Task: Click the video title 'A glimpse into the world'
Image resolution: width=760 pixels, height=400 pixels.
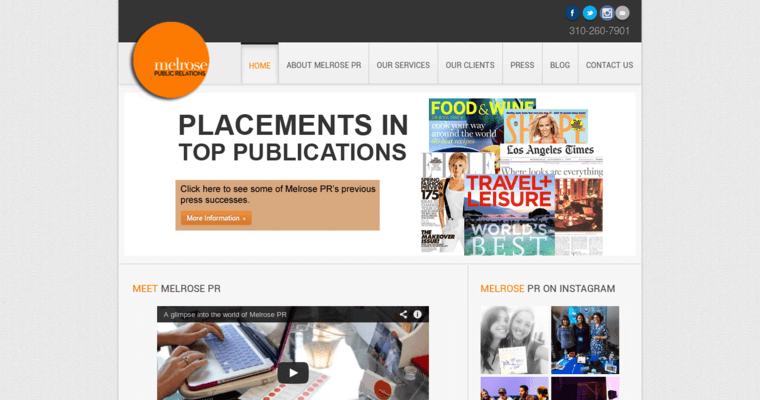Action: click(225, 315)
